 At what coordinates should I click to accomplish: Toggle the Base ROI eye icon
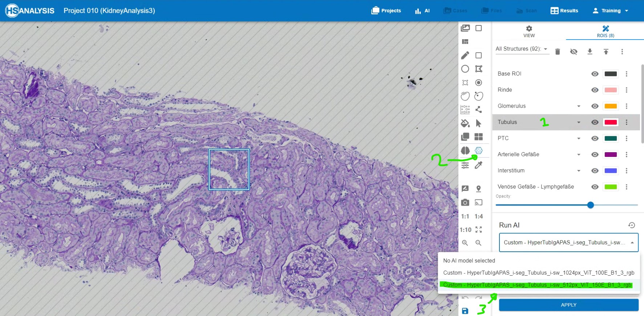[x=595, y=74]
